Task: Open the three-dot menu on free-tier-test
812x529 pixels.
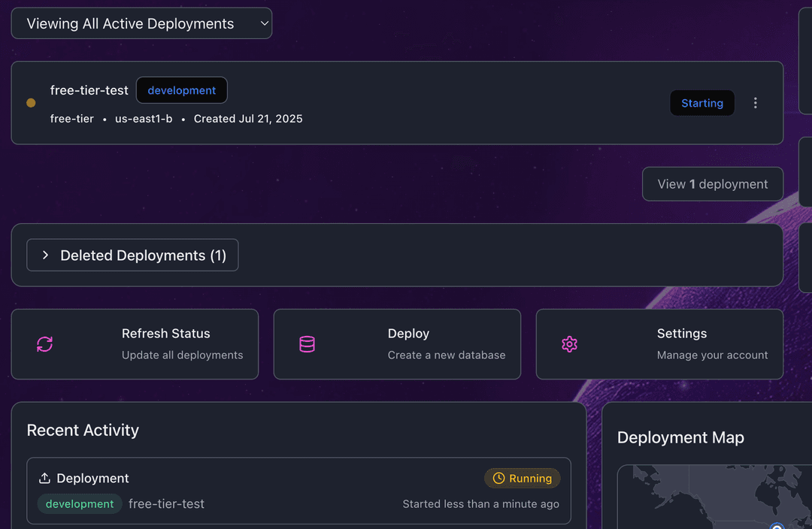Action: [x=756, y=103]
